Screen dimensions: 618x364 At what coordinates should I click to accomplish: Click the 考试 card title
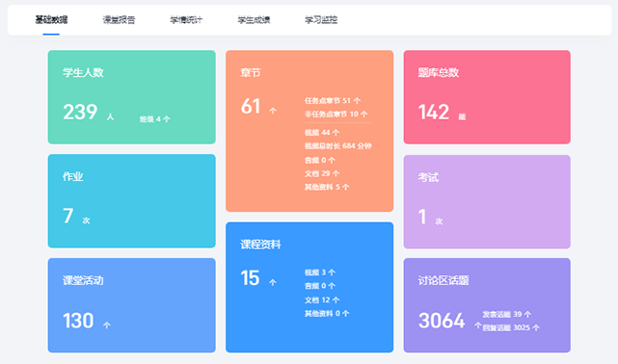point(428,177)
